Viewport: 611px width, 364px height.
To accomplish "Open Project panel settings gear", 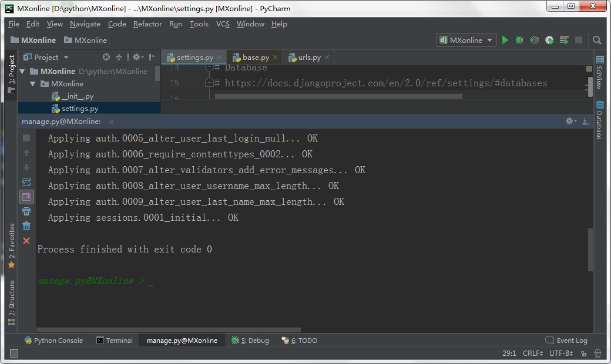I will click(137, 57).
